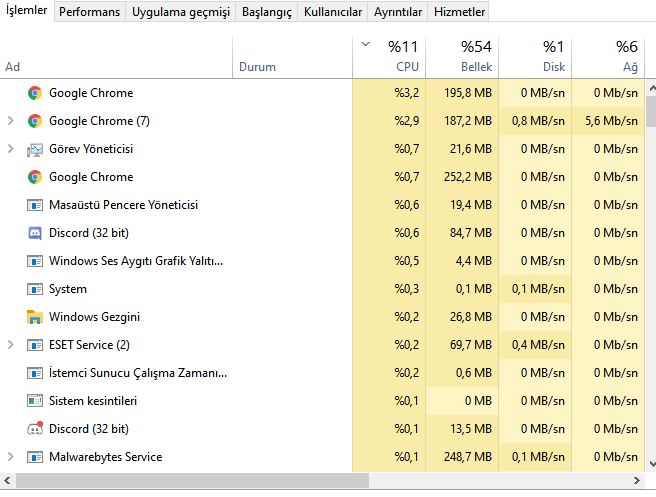Viewport: 656px width, 497px height.
Task: Go to the Hizmetler tab
Action: (460, 12)
